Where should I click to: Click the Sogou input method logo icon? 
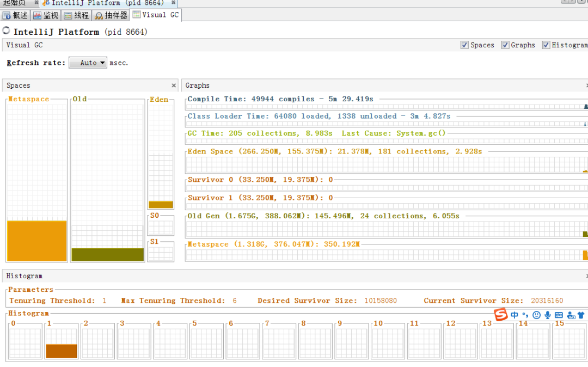500,315
